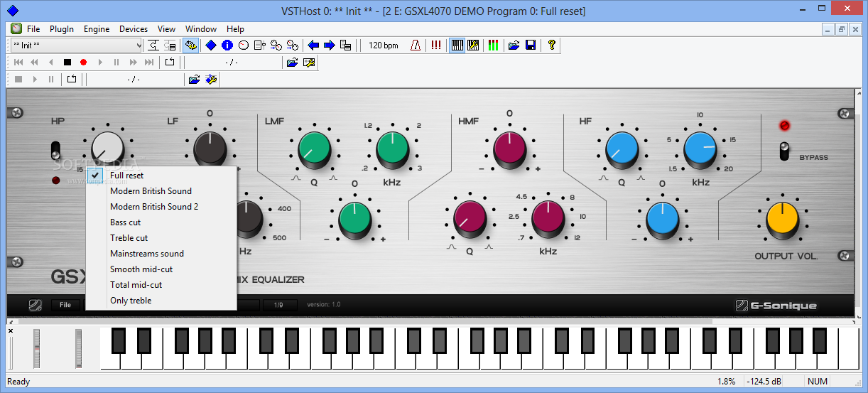The width and height of the screenshot is (868, 393).
Task: Click the blue HF kHz knob
Action: pos(700,149)
